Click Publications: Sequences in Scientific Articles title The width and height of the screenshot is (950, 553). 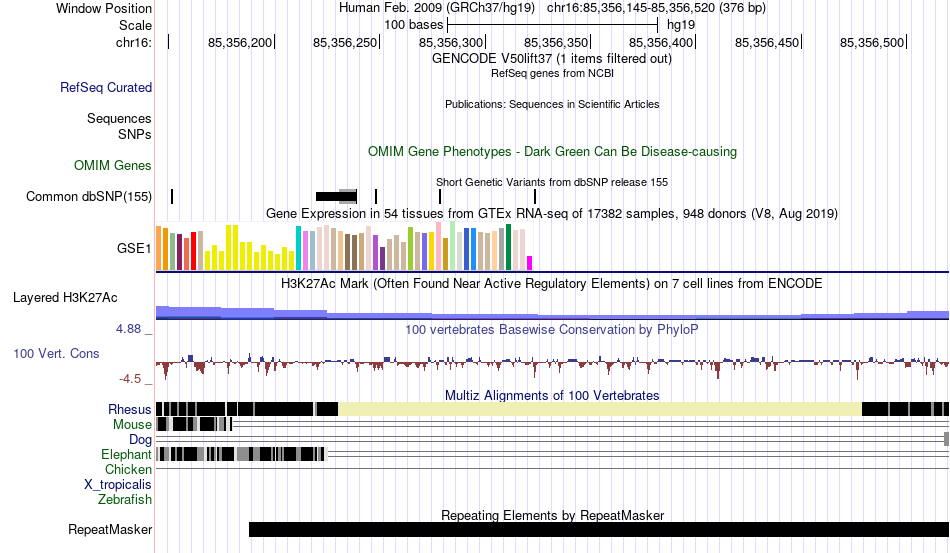pyautogui.click(x=552, y=104)
